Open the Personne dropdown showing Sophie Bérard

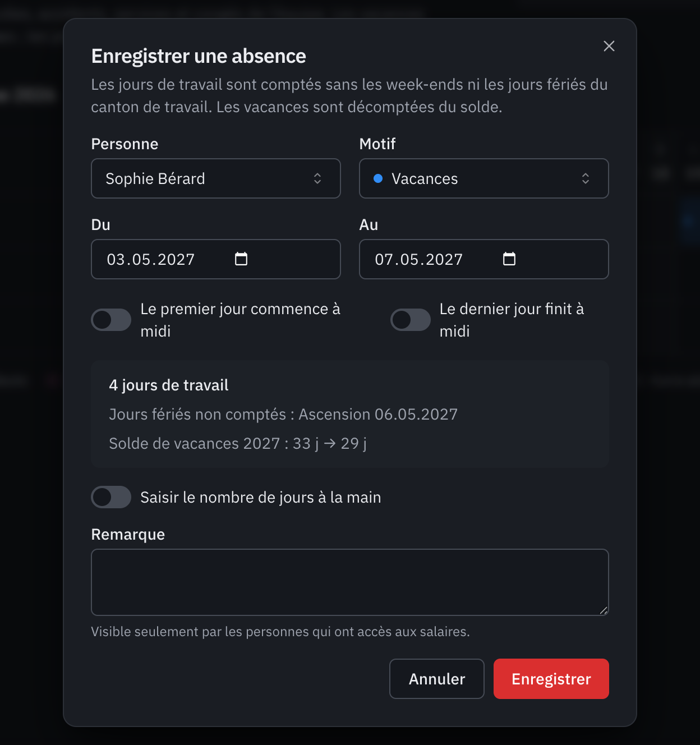(216, 178)
